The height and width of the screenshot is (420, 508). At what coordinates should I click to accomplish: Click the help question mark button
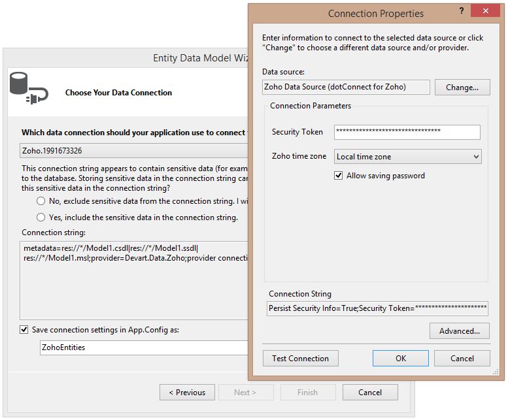[x=462, y=12]
